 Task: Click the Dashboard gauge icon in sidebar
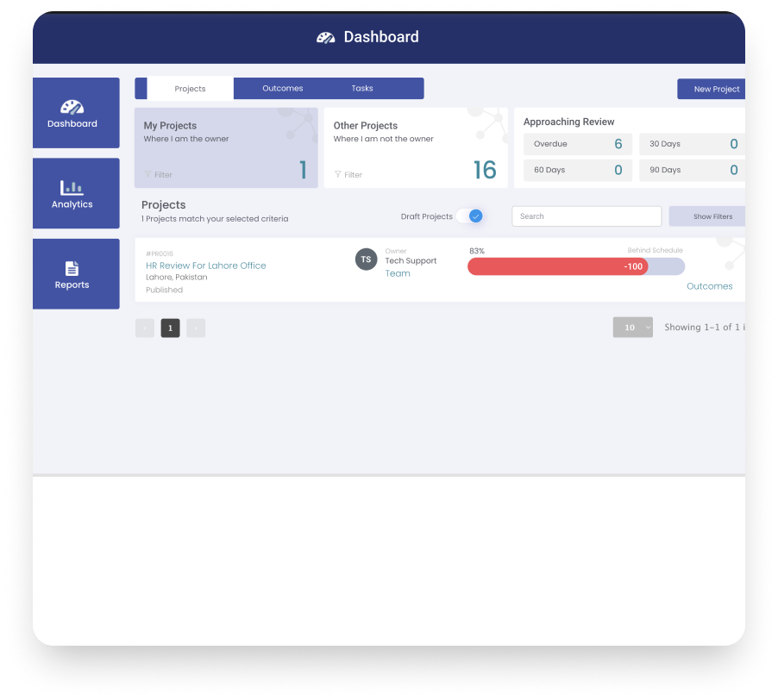(x=72, y=107)
